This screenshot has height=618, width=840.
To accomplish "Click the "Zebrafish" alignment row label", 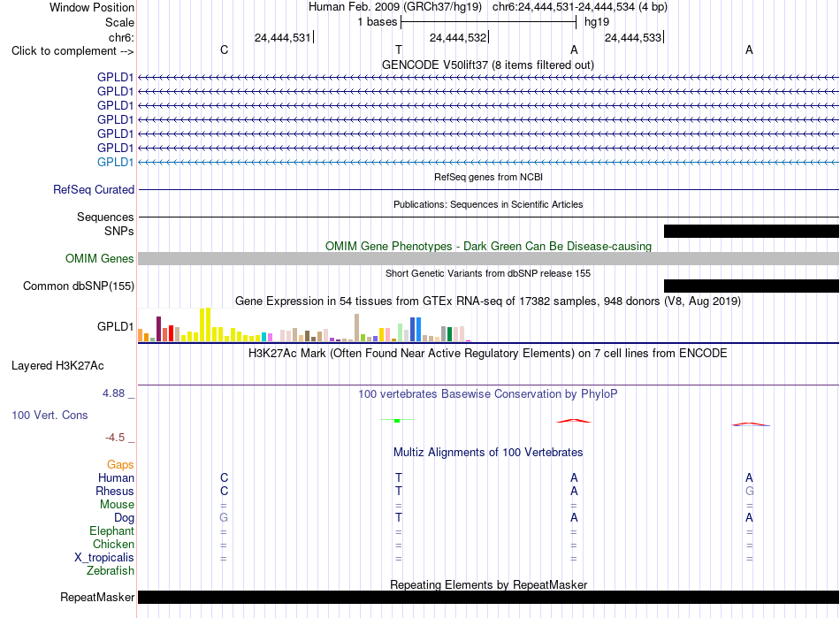I will (111, 571).
